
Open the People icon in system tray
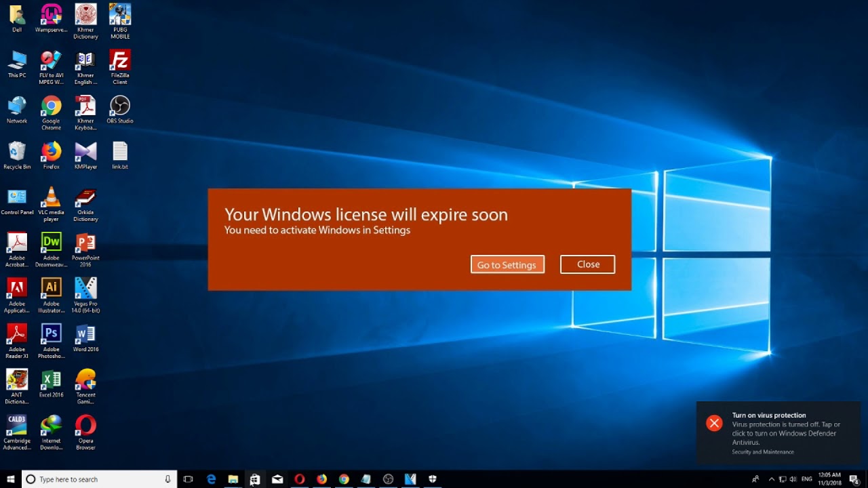tap(755, 479)
